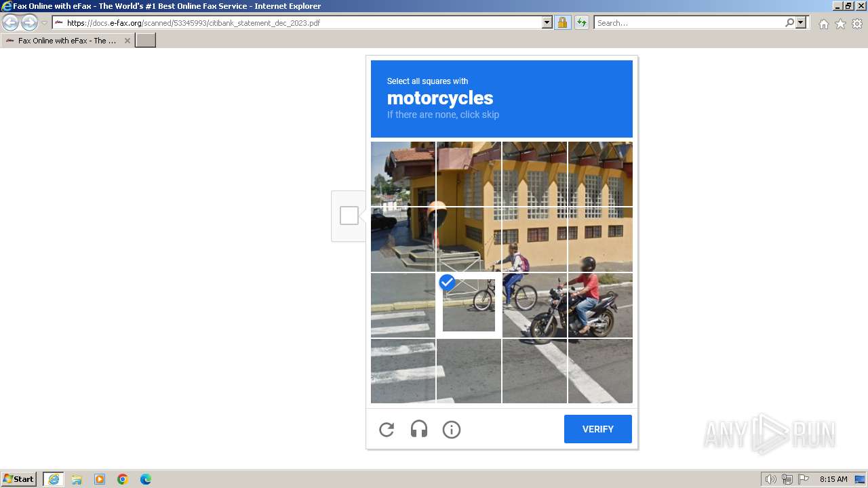
Task: Select the tile with the white diagonal road line
Action: coord(534,371)
